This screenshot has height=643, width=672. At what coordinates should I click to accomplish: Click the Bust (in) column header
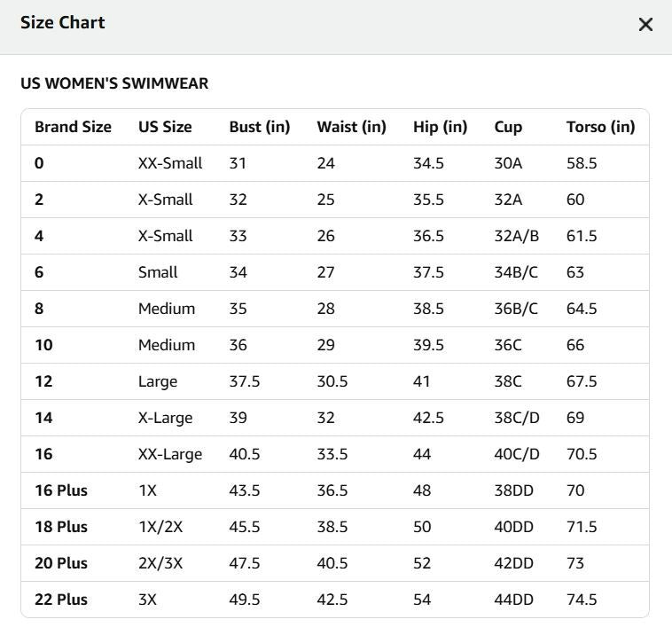260,127
